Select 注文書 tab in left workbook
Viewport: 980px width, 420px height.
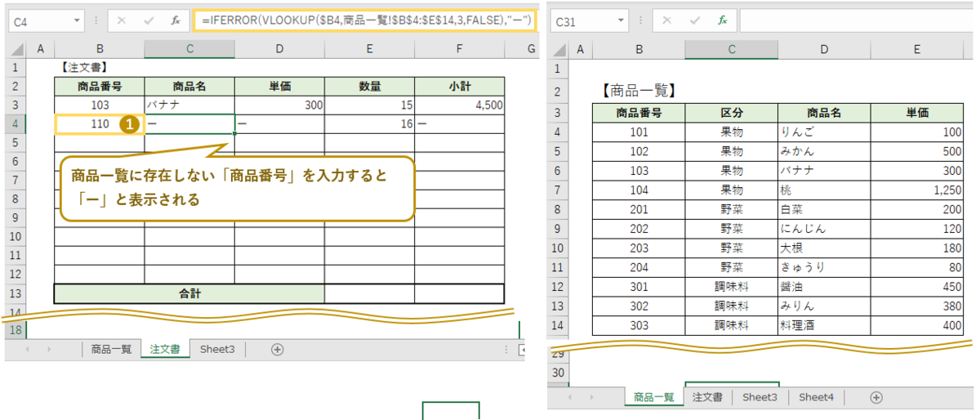(165, 349)
